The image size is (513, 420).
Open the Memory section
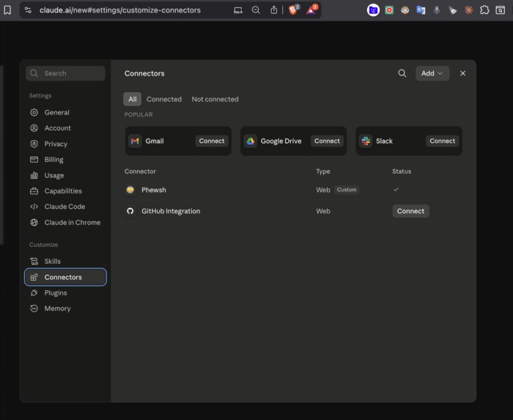[x=65, y=309]
